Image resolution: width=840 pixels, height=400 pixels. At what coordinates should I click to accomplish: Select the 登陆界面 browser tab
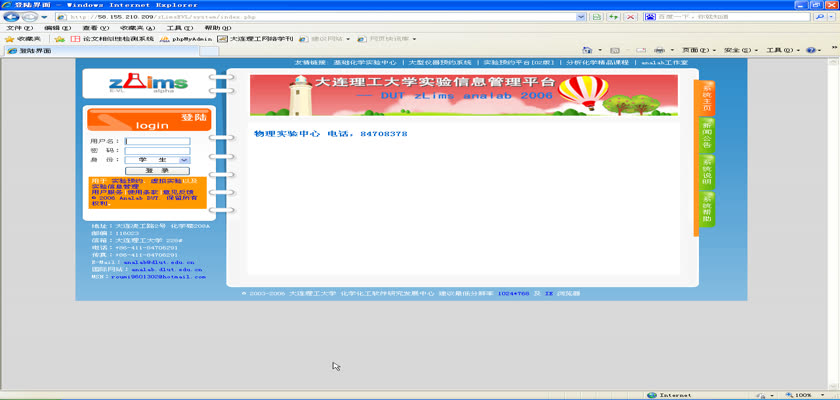click(102, 51)
